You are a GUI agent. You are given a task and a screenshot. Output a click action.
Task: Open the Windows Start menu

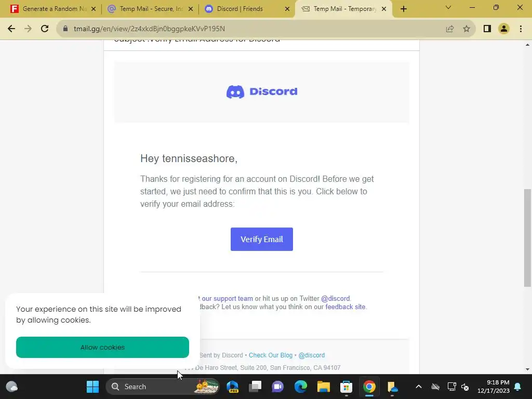point(92,387)
